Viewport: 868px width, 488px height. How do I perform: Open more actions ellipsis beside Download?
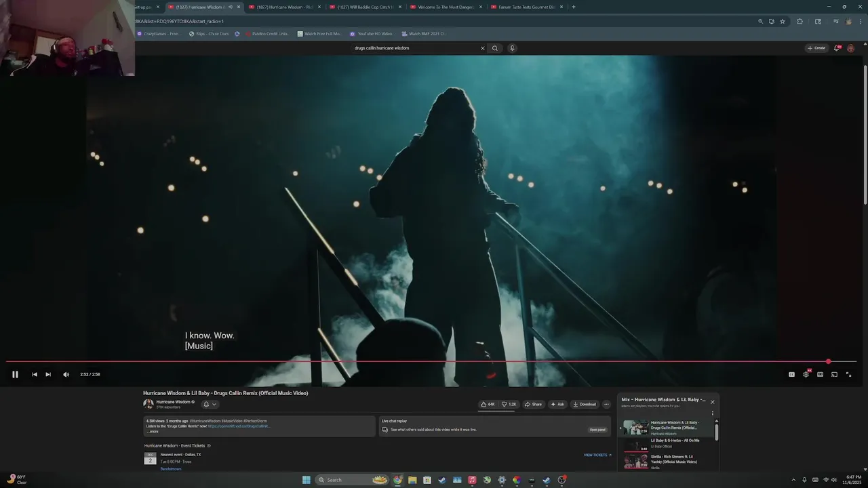606,404
